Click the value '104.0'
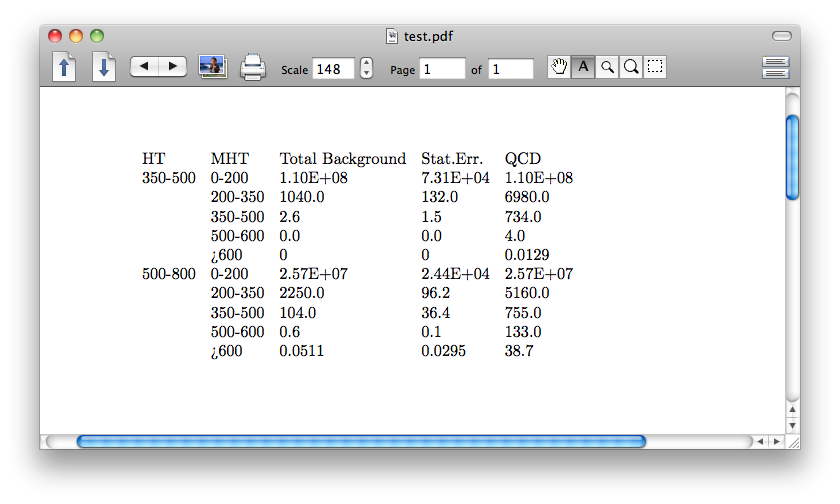This screenshot has height=504, width=840. coord(298,313)
